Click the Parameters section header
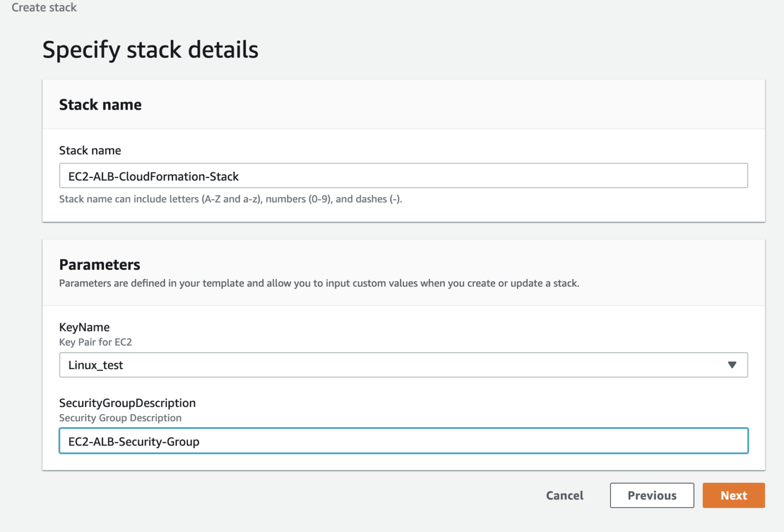 [100, 264]
